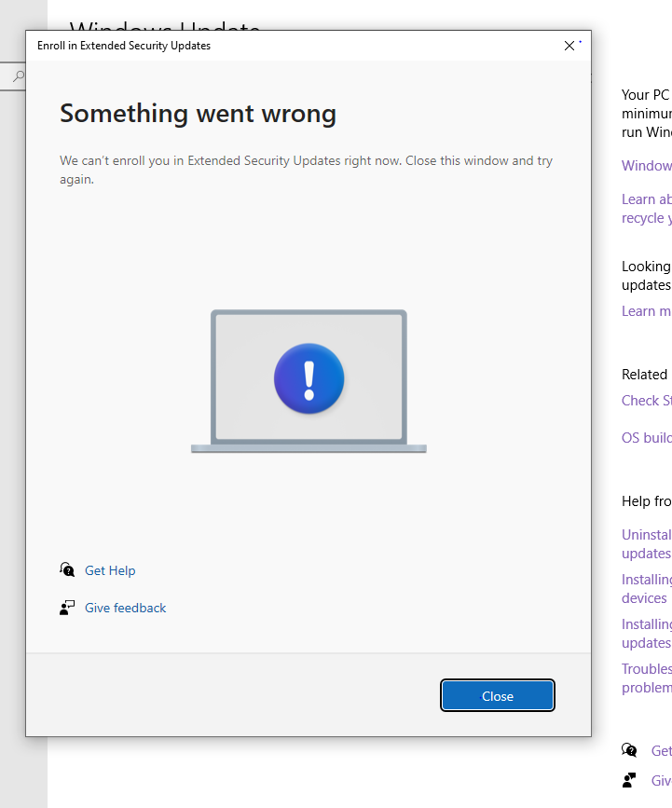The height and width of the screenshot is (808, 672).
Task: Click the warning exclamation icon on laptop
Action: click(x=309, y=378)
